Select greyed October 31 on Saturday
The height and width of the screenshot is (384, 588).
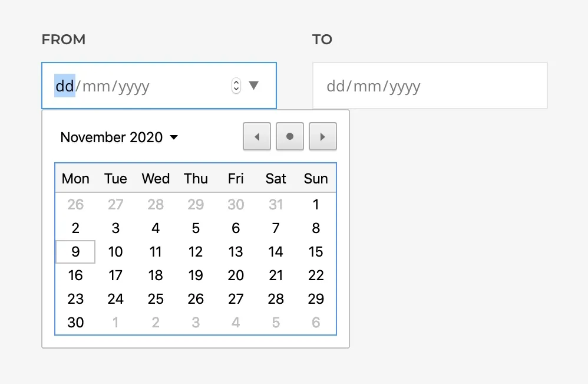point(276,205)
